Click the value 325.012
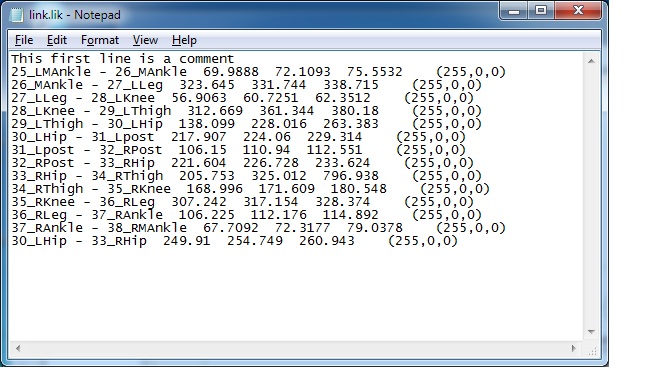Screen dimensions: 652x384 coord(279,176)
